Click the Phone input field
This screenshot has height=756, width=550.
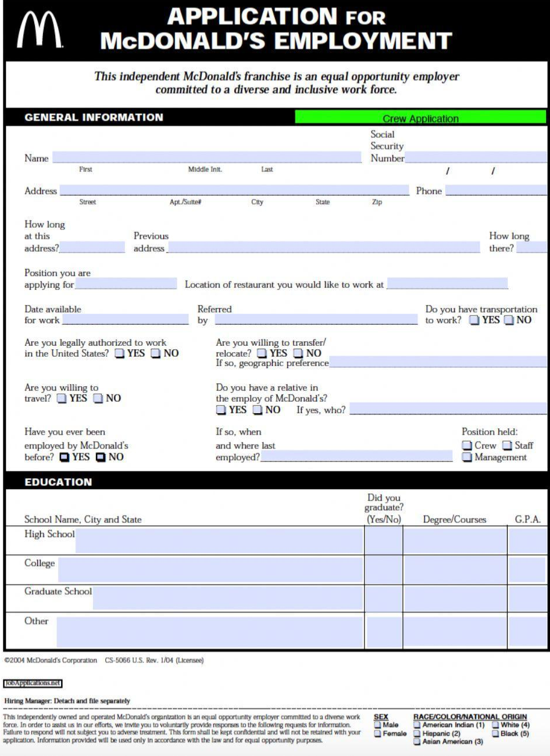(496, 191)
